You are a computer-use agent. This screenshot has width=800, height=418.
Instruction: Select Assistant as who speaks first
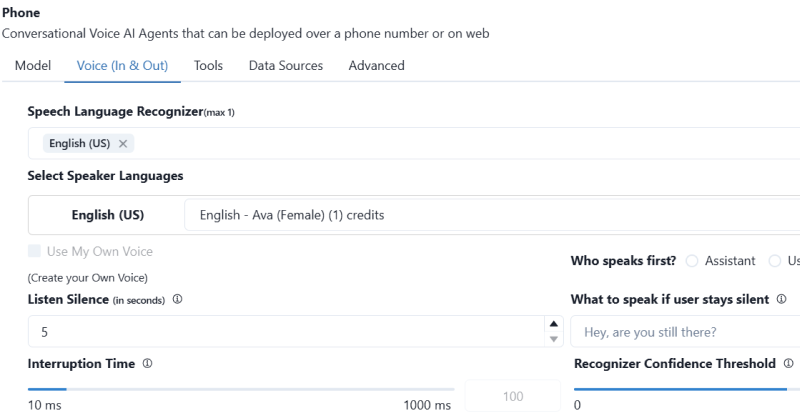pyautogui.click(x=692, y=261)
